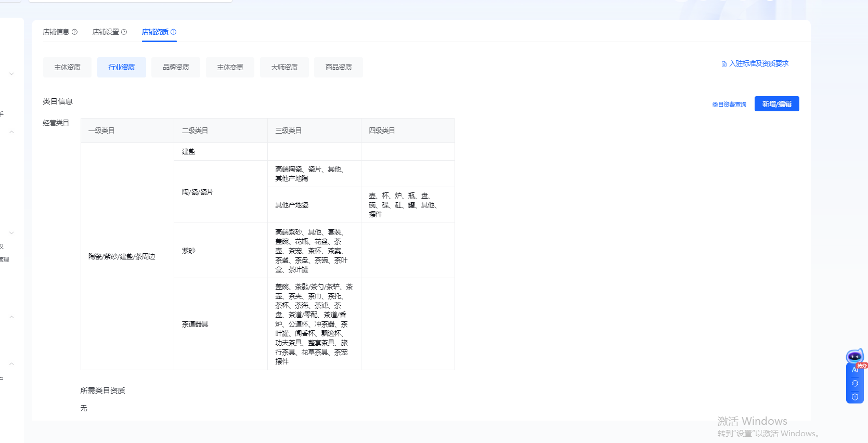Viewport: 868px width, 443px height.
Task: Click the shield icon in floating toolbar
Action: 854,397
